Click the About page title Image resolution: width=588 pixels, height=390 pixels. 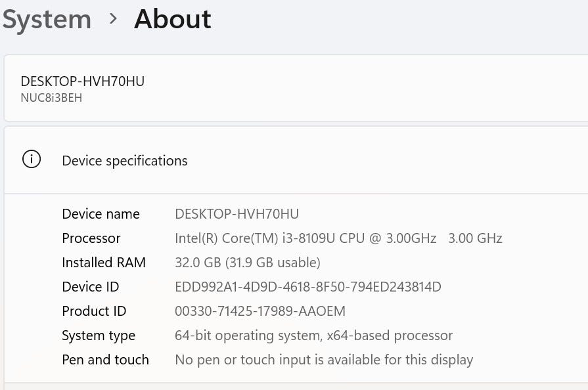[173, 20]
